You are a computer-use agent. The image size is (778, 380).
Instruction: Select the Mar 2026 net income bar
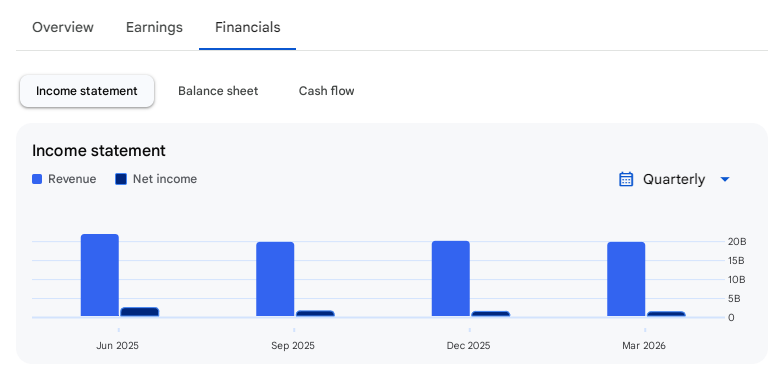coord(666,314)
